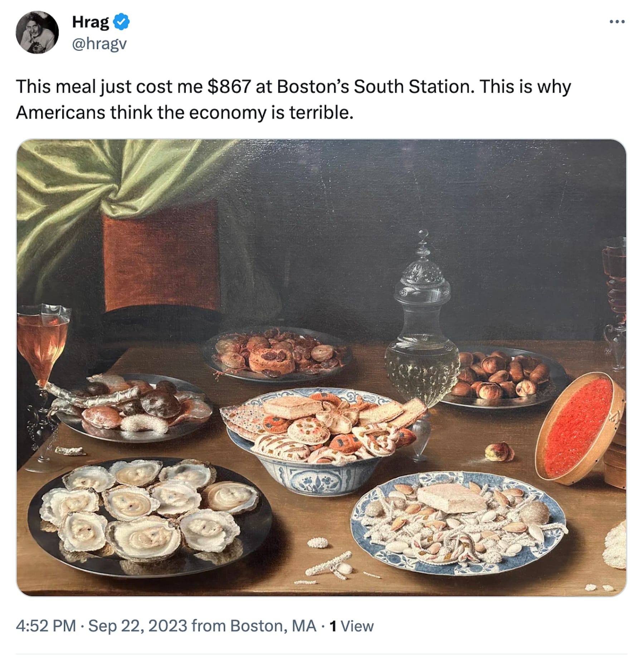Open the @hragv handle link
Screen dimensions: 644x659
(x=99, y=44)
